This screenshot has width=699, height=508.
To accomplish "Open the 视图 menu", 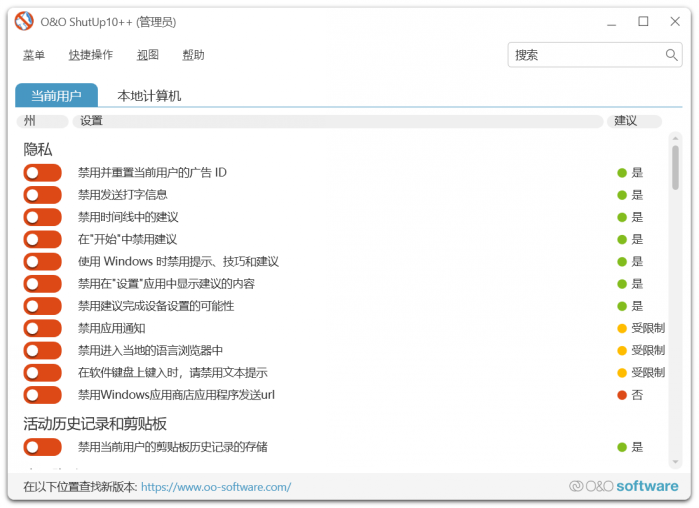I will (x=148, y=55).
